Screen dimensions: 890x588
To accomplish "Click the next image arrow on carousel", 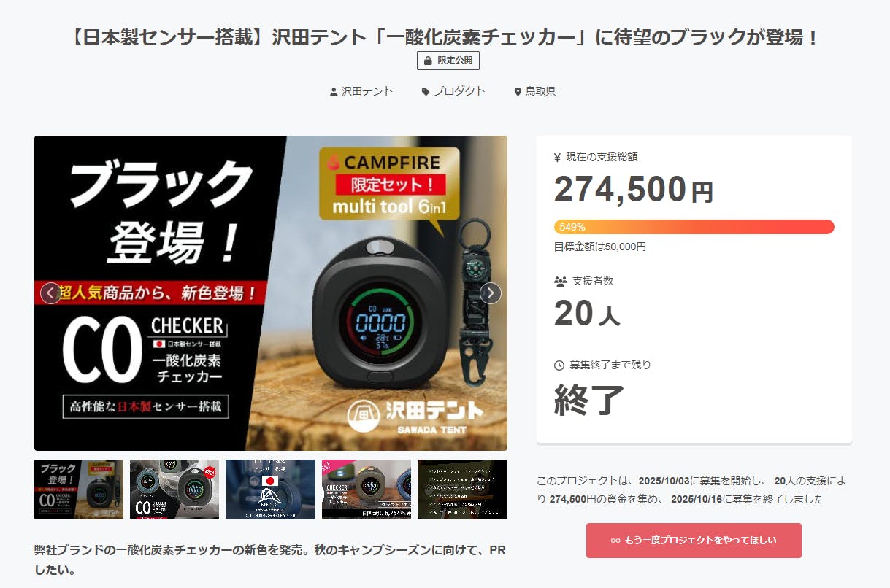I will (x=491, y=293).
